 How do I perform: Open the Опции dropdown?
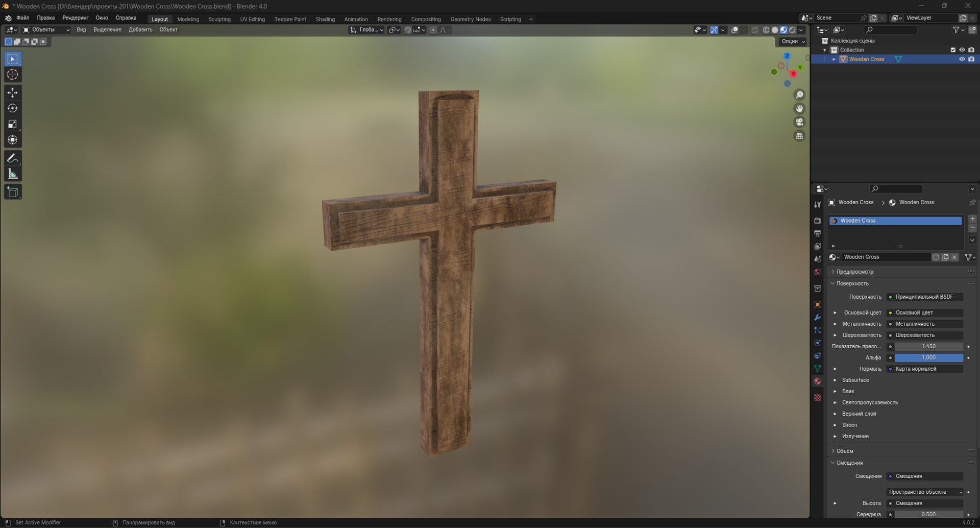coord(793,41)
